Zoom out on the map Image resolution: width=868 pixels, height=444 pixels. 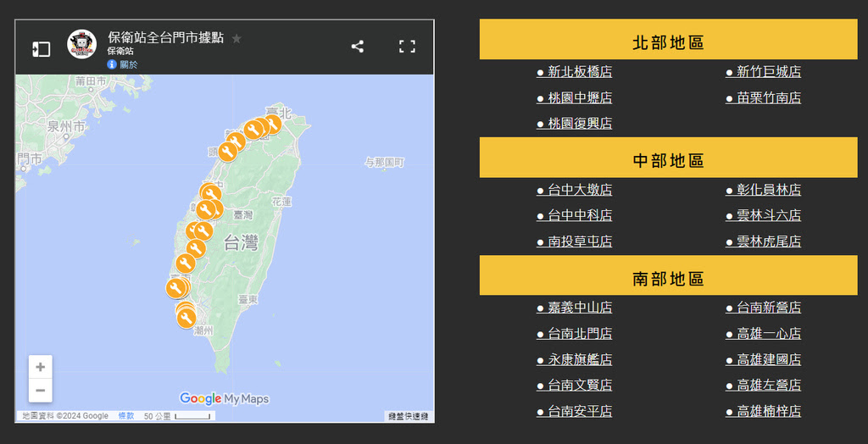41,391
